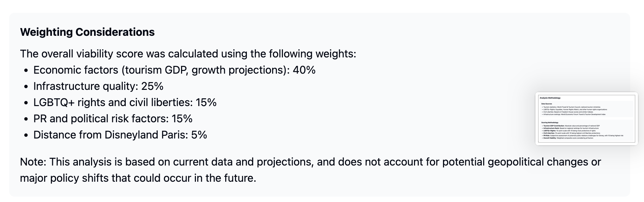The height and width of the screenshot is (202, 644).
Task: Click the 'Weighting Considerations' heading
Action: (x=87, y=32)
